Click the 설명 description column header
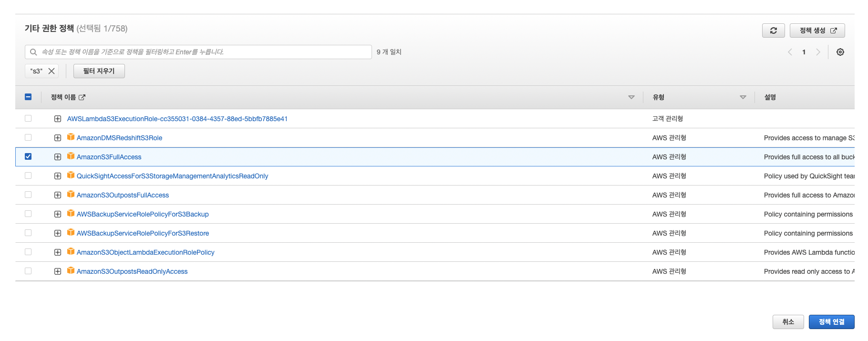 coord(770,97)
